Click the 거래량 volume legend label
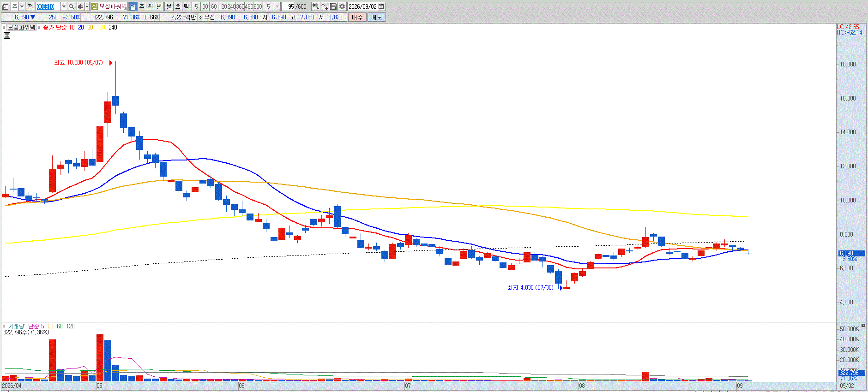 pos(16,326)
